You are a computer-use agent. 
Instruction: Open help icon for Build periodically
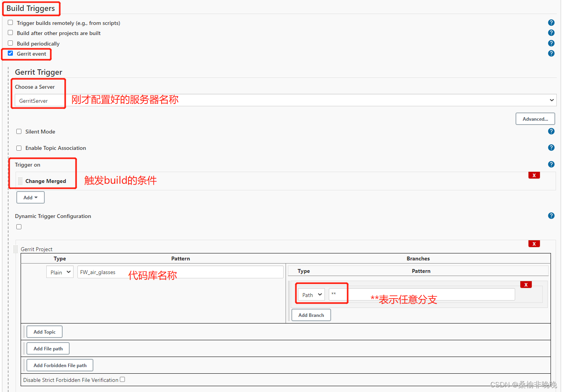[551, 43]
